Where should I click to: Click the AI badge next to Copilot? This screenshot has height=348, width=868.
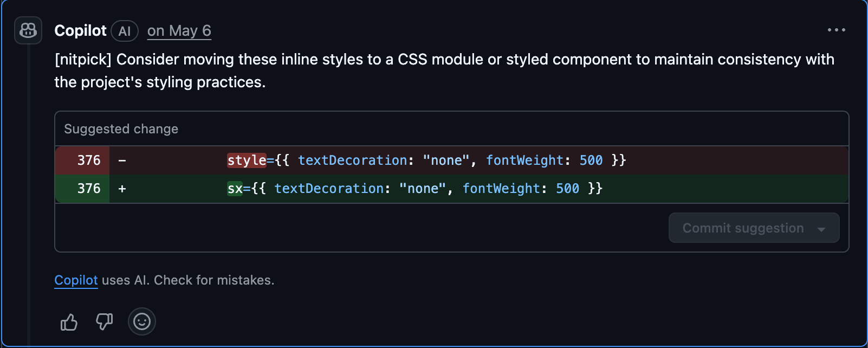tap(125, 31)
